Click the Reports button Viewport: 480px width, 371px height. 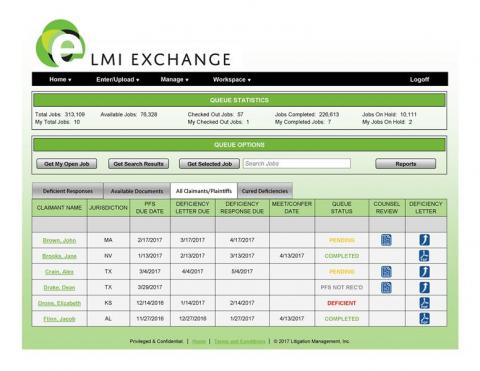click(x=406, y=164)
